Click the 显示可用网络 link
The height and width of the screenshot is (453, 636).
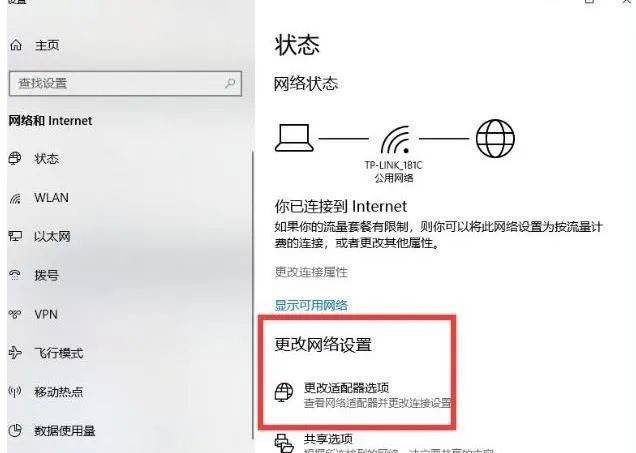311,305
